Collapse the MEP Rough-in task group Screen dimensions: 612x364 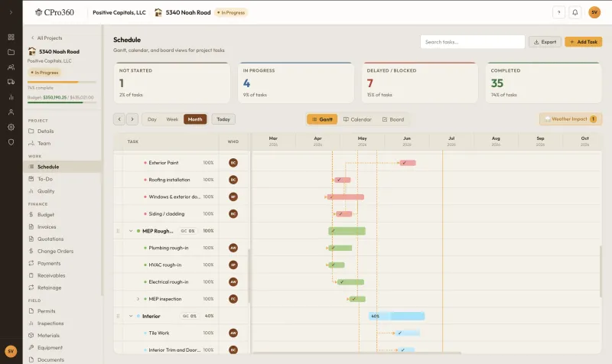(x=131, y=231)
